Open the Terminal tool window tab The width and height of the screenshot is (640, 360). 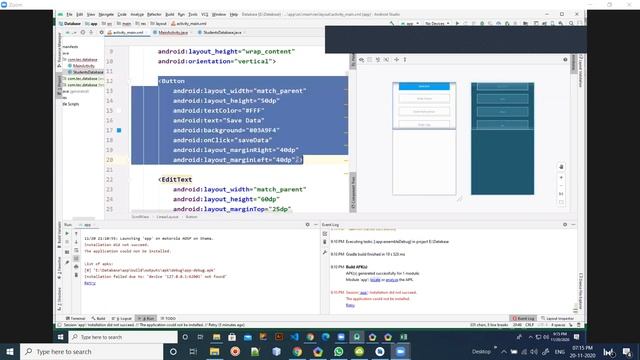(x=76, y=318)
